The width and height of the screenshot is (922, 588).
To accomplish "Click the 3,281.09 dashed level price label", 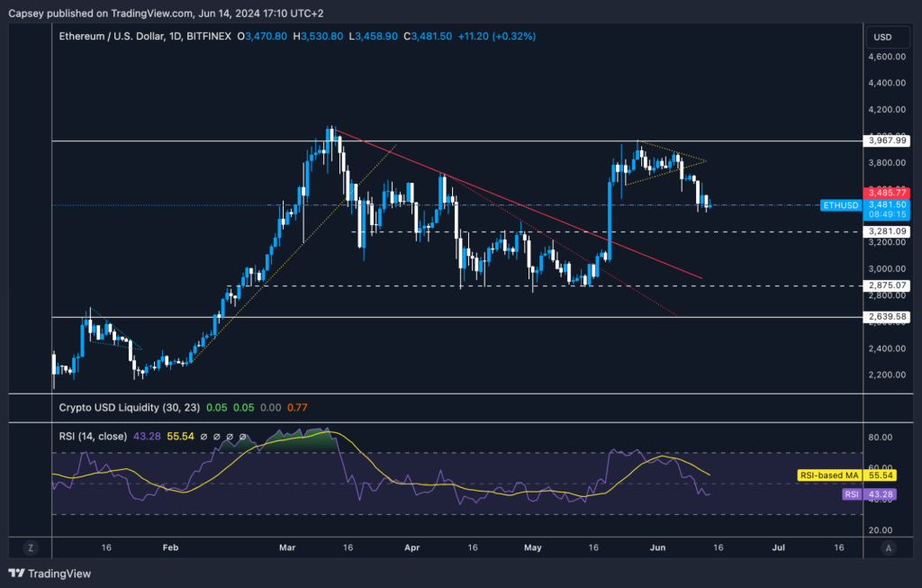I will 887,231.
